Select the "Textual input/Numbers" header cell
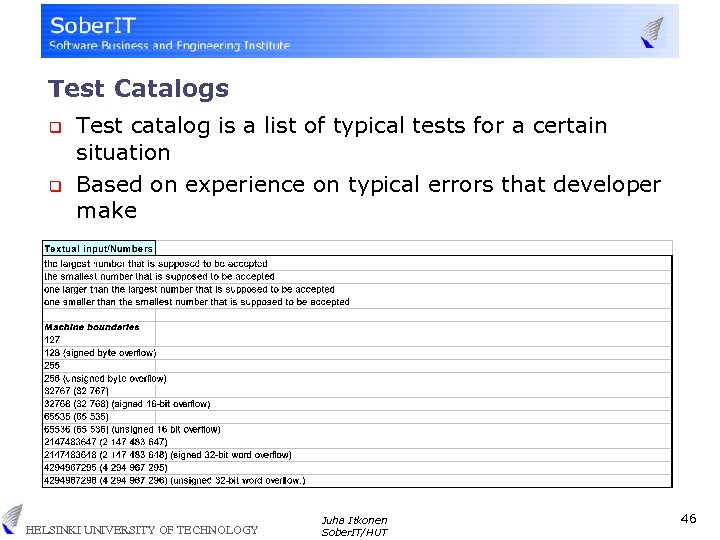Image resolution: width=720 pixels, height=540 pixels. 99,248
